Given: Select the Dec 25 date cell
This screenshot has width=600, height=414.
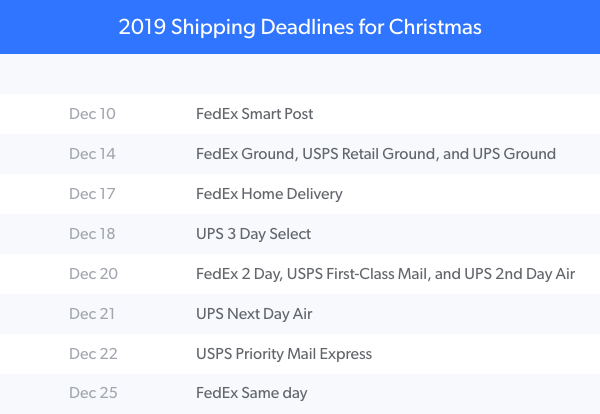Looking at the screenshot, I should click(x=93, y=393).
